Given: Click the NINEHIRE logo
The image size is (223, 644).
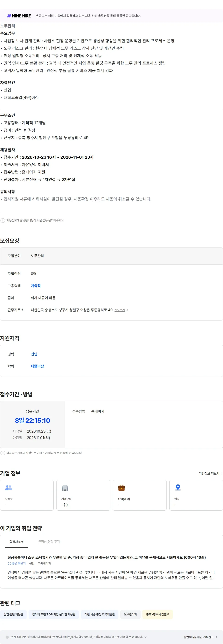Looking at the screenshot, I should click(x=19, y=16).
